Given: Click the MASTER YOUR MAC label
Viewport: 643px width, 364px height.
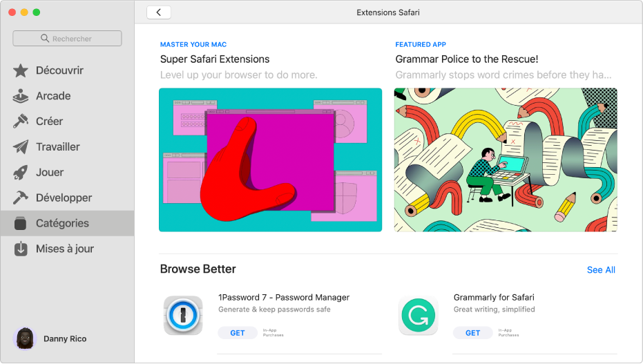Looking at the screenshot, I should point(193,44).
